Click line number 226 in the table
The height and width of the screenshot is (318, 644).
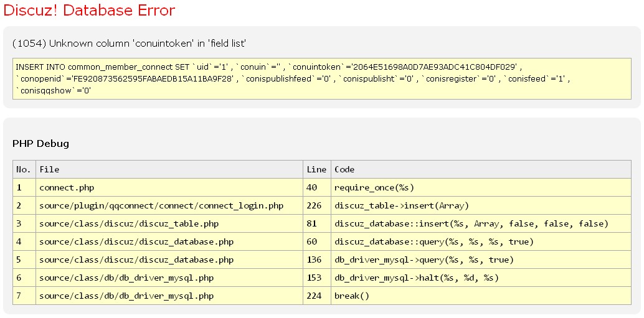(315, 205)
